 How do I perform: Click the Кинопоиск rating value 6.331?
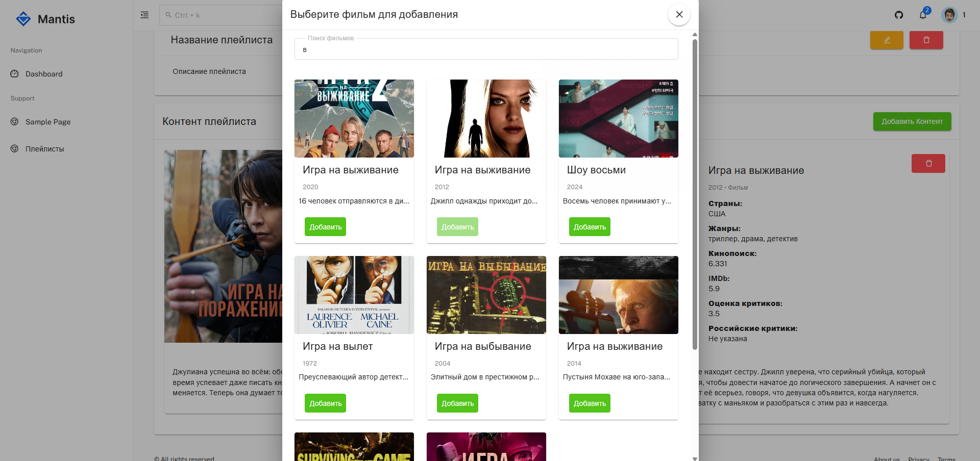[x=718, y=264]
